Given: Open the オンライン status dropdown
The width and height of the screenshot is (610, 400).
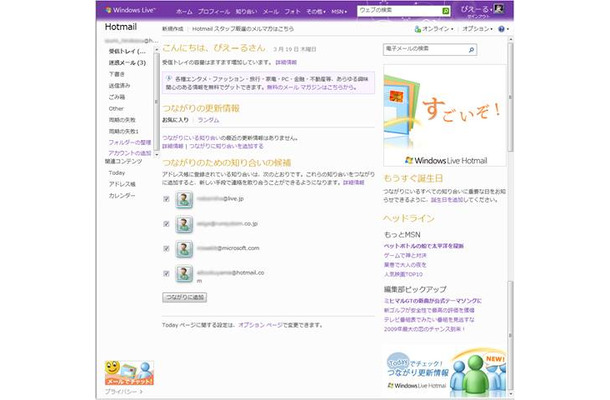Looking at the screenshot, I should [x=438, y=29].
